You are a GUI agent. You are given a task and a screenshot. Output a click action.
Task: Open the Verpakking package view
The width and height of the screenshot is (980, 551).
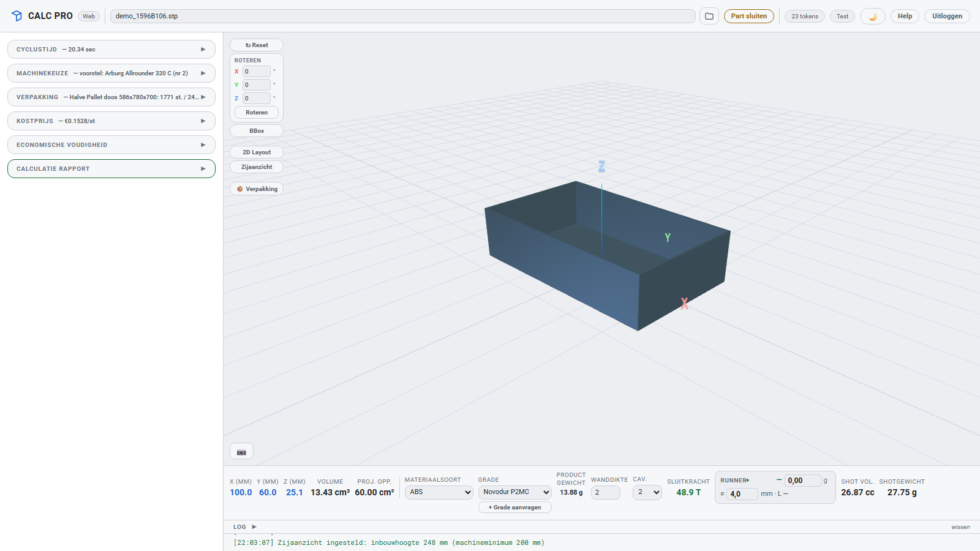[x=257, y=189]
